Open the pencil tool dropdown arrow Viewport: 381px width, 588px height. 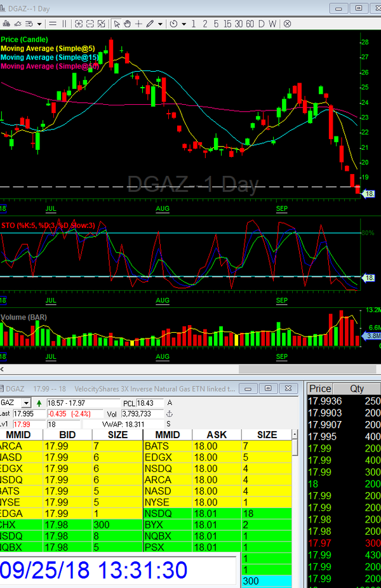click(160, 23)
